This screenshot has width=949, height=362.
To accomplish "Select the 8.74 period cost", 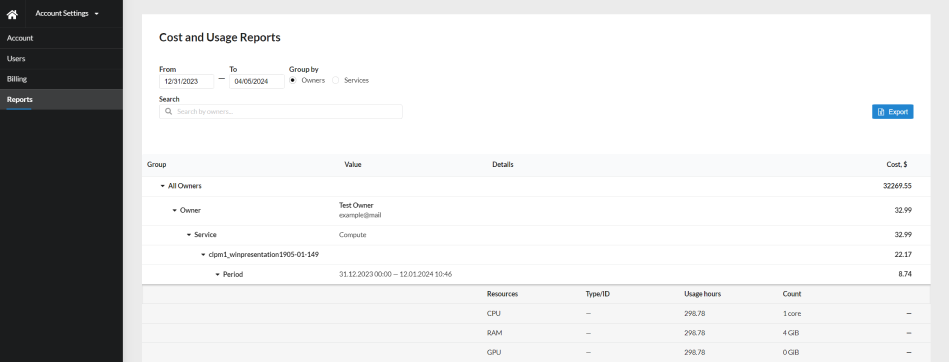I will [905, 274].
